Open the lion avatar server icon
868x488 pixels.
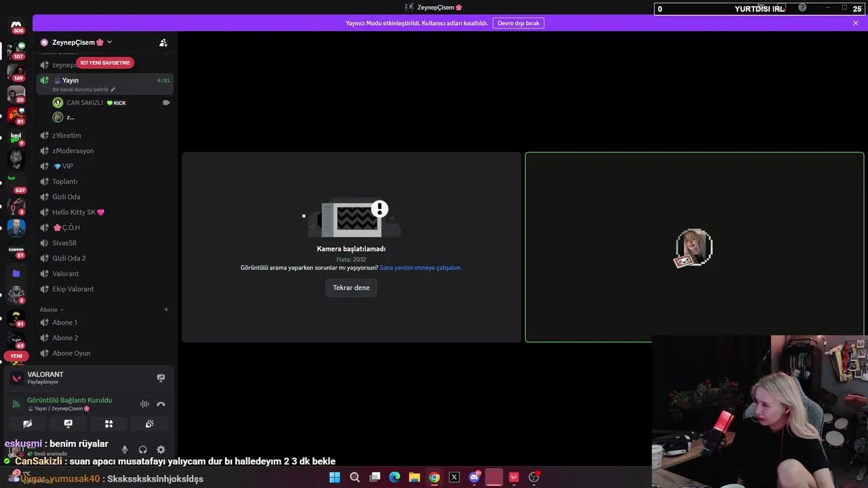click(x=16, y=159)
